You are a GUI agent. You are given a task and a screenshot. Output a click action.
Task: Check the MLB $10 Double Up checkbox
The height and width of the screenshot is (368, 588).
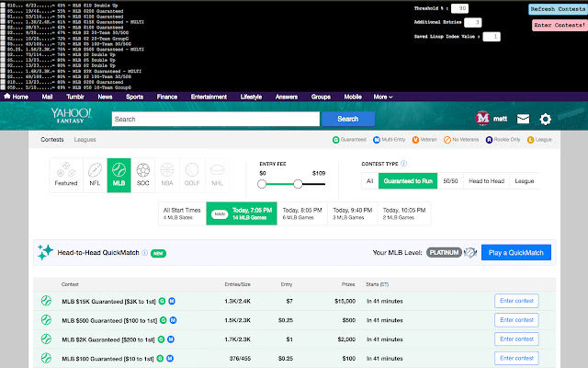[x=3, y=6]
